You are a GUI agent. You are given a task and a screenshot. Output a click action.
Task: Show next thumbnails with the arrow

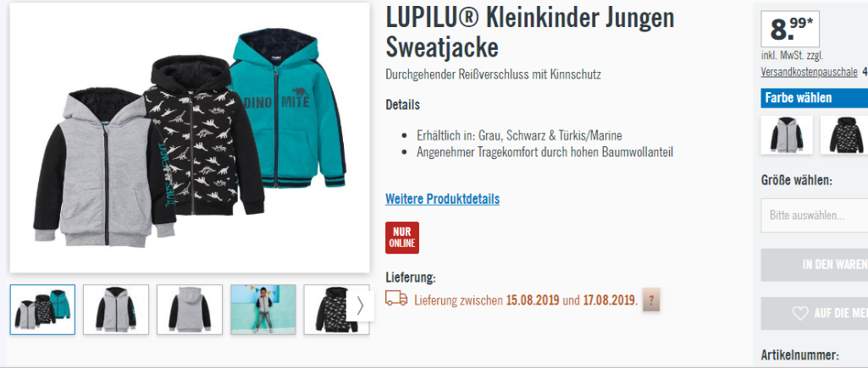[361, 306]
